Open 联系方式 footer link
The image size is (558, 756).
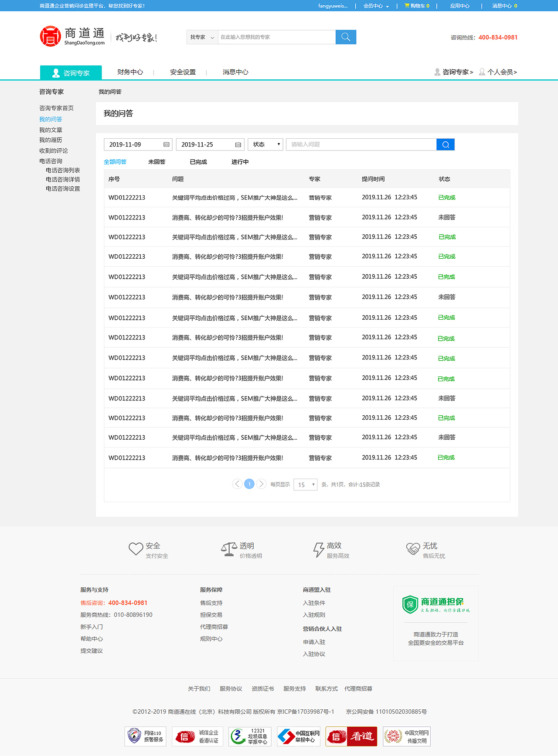[x=327, y=689]
